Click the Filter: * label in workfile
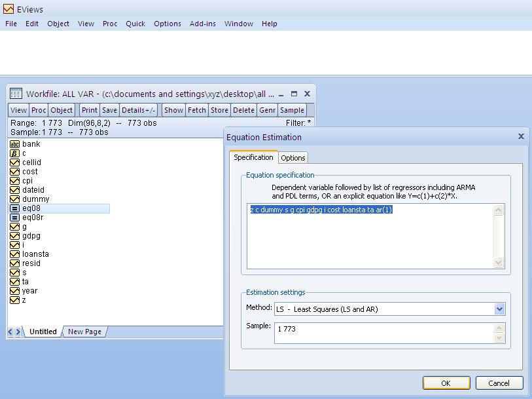This screenshot has height=399, width=532. click(298, 123)
